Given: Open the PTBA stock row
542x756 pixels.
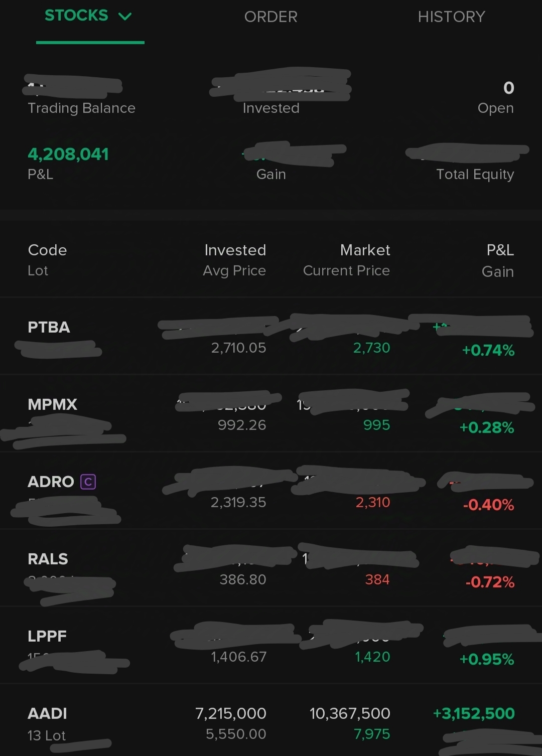Looking at the screenshot, I should tap(49, 328).
